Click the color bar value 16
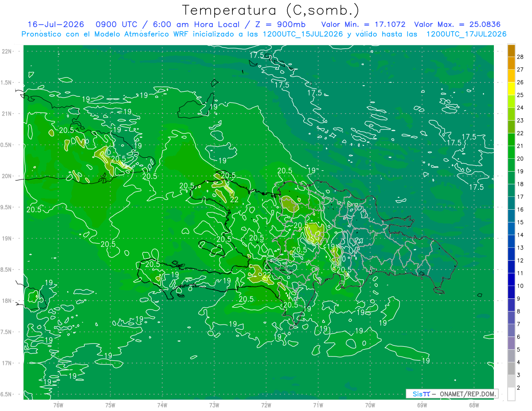 coord(520,209)
